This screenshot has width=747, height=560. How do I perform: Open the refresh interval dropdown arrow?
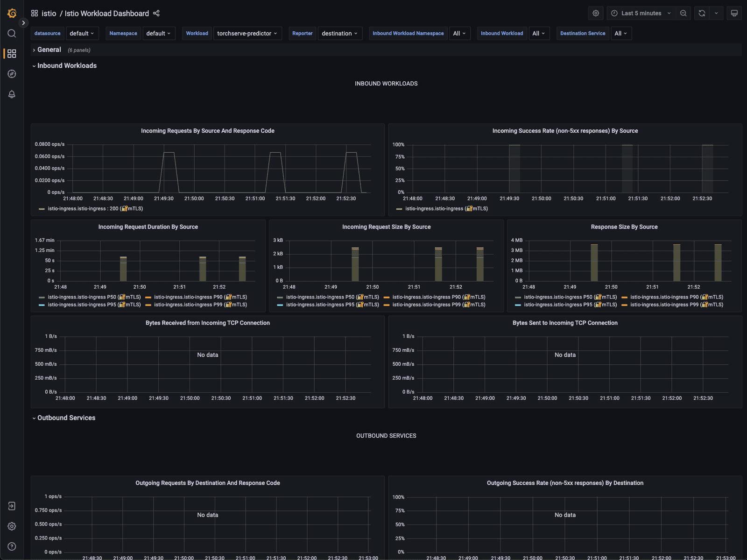716,13
